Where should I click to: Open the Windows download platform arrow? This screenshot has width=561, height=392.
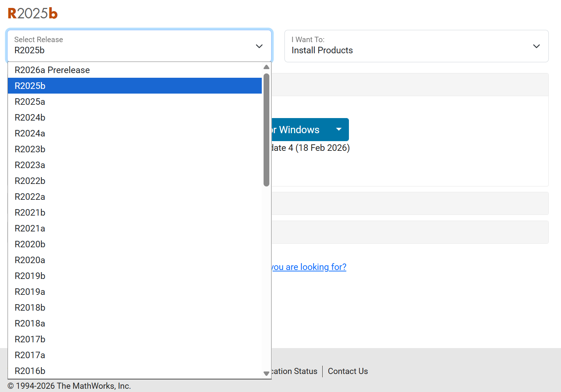339,130
